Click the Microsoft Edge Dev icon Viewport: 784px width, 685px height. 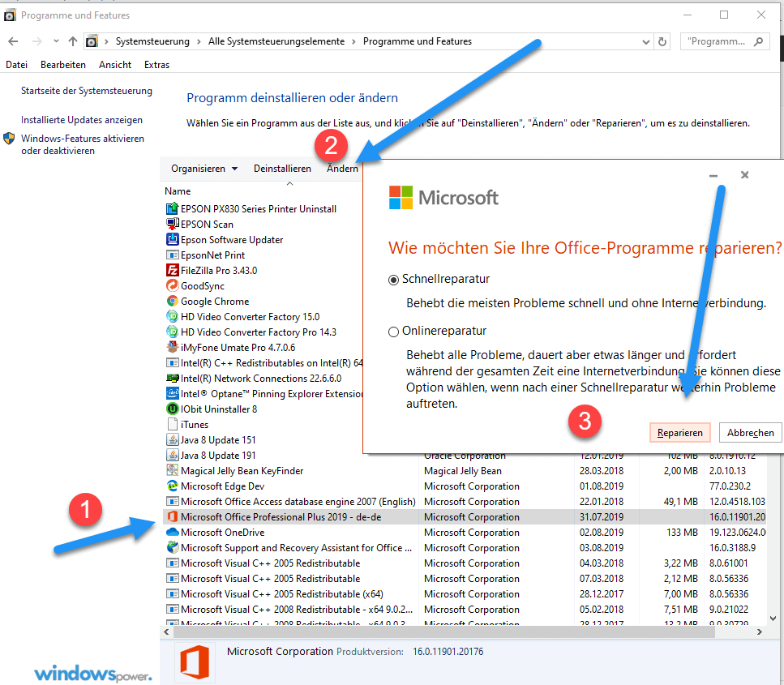pyautogui.click(x=172, y=486)
